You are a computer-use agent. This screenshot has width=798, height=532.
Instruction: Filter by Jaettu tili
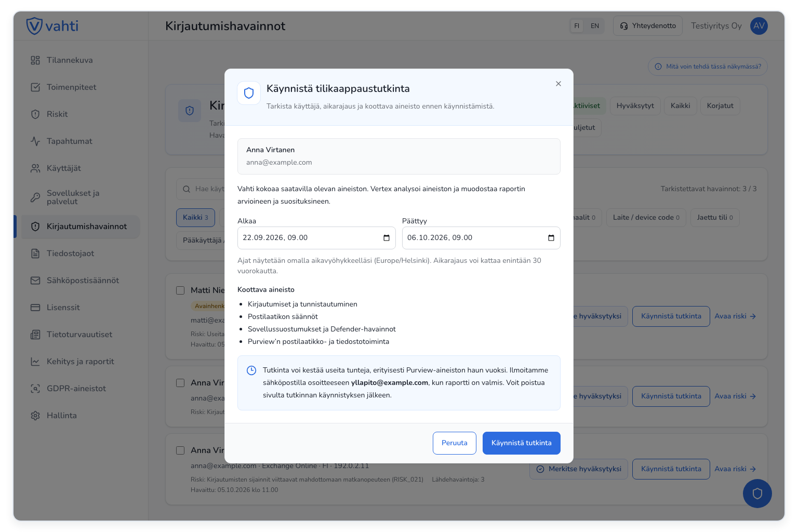pyautogui.click(x=715, y=218)
